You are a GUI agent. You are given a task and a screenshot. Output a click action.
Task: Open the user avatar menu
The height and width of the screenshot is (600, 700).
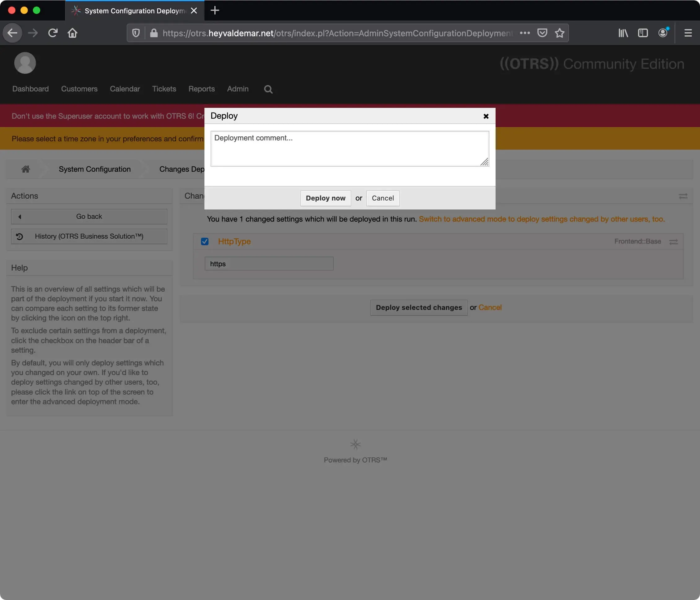tap(25, 63)
